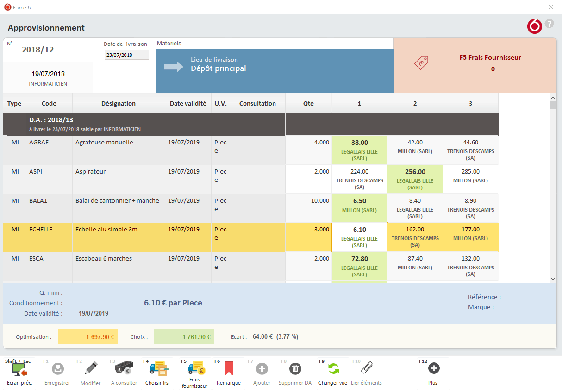The image size is (562, 392).
Task: Click the Consultation column header
Action: [257, 103]
